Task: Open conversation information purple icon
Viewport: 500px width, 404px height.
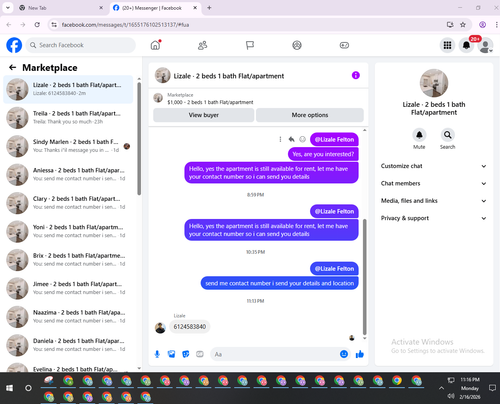Action: tap(356, 75)
